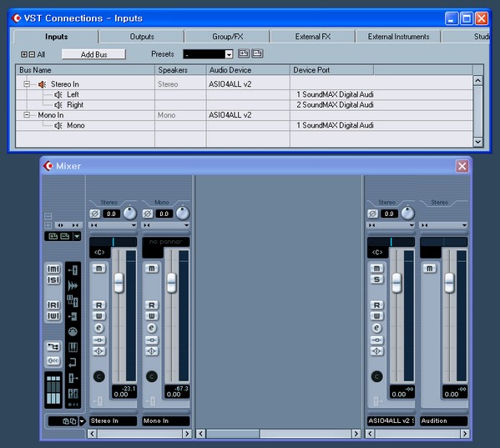The width and height of the screenshot is (500, 448).
Task: Toggle global write automation in common panel
Action: (x=53, y=316)
